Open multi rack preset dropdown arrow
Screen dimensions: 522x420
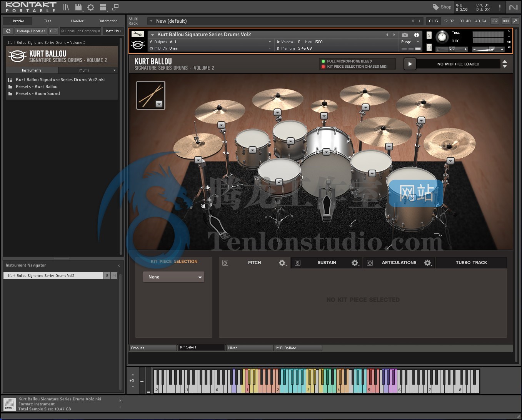(151, 21)
